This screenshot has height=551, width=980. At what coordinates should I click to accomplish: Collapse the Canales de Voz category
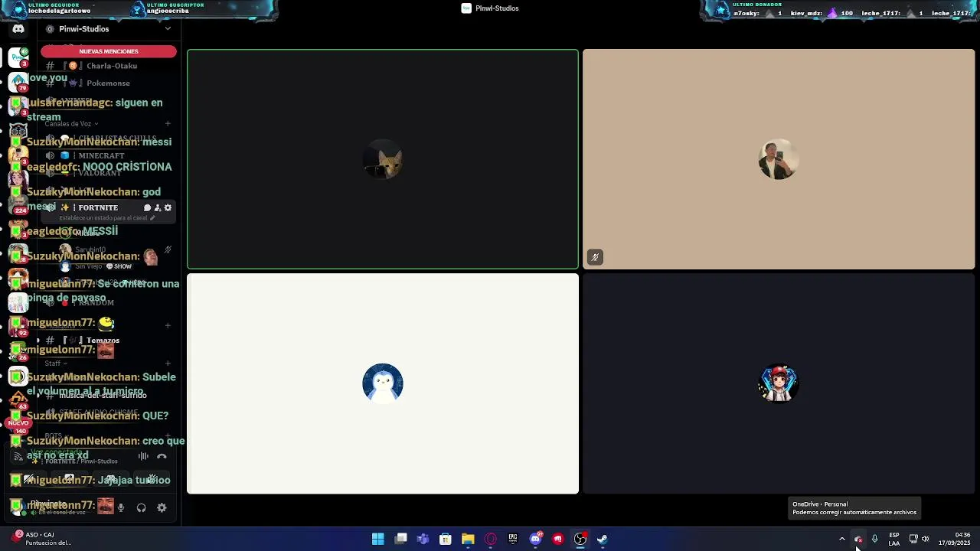(x=70, y=123)
